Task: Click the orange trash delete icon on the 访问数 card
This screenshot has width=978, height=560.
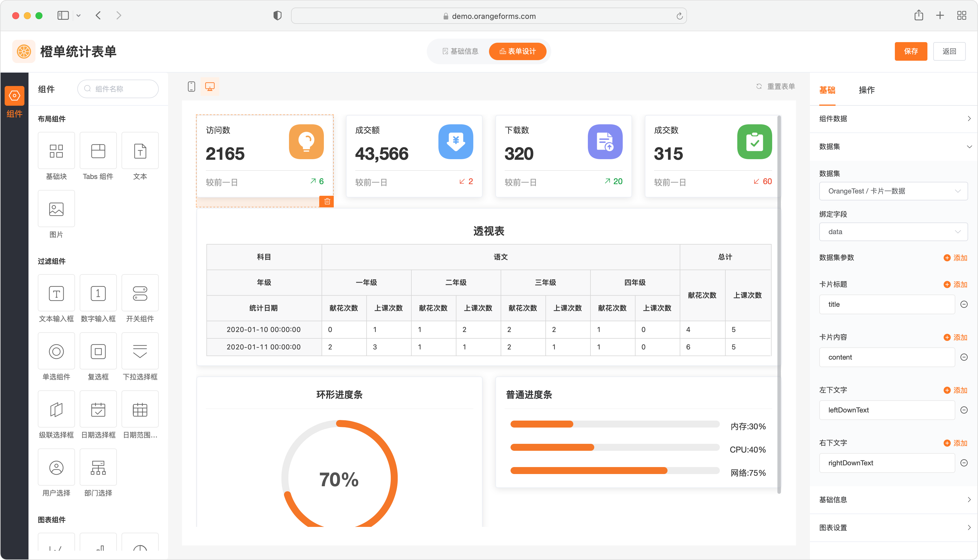Action: coord(327,201)
